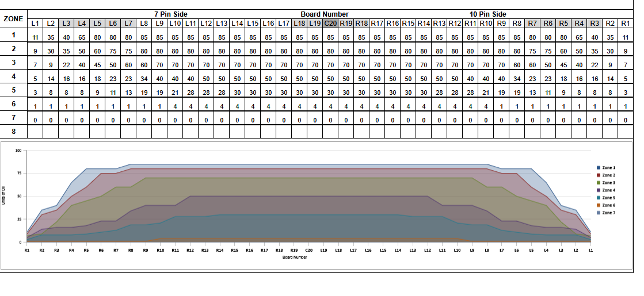The width and height of the screenshot is (644, 296).
Task: Select shaded table column header R6
Action: (x=548, y=24)
